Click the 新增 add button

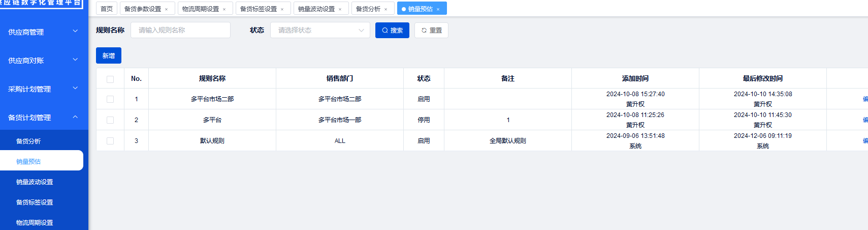coord(109,55)
